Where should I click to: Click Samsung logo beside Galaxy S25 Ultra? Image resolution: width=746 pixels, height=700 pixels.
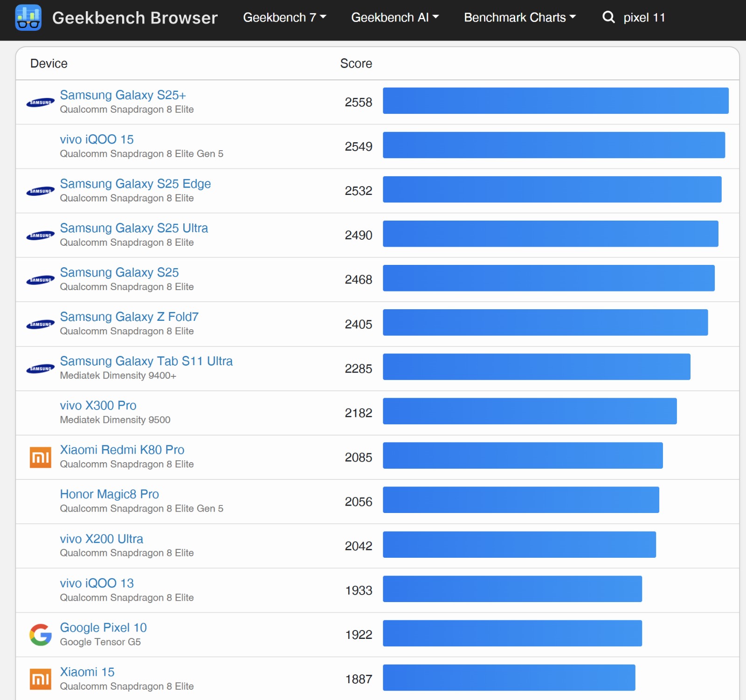coord(41,236)
